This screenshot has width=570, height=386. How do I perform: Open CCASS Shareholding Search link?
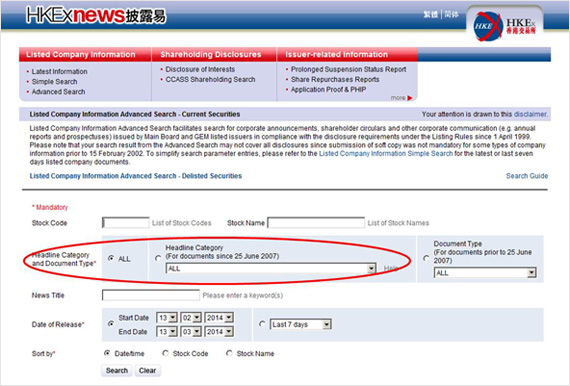click(210, 79)
